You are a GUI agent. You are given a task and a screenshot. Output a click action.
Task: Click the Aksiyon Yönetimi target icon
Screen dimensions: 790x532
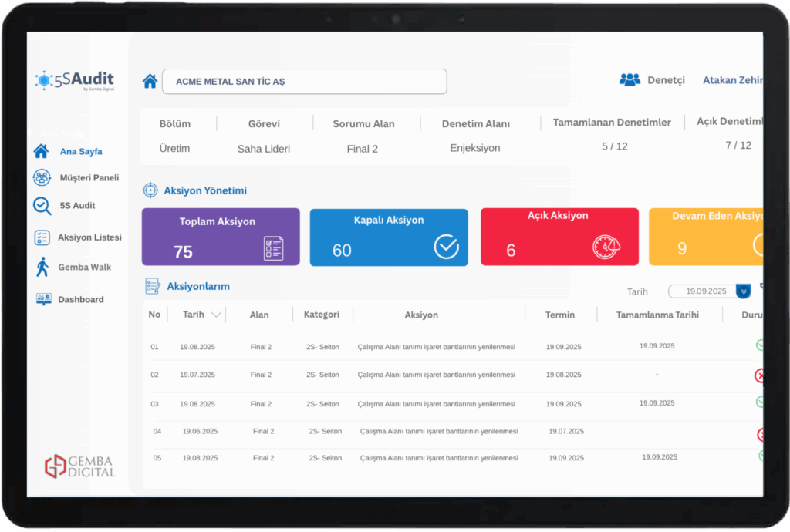150,190
